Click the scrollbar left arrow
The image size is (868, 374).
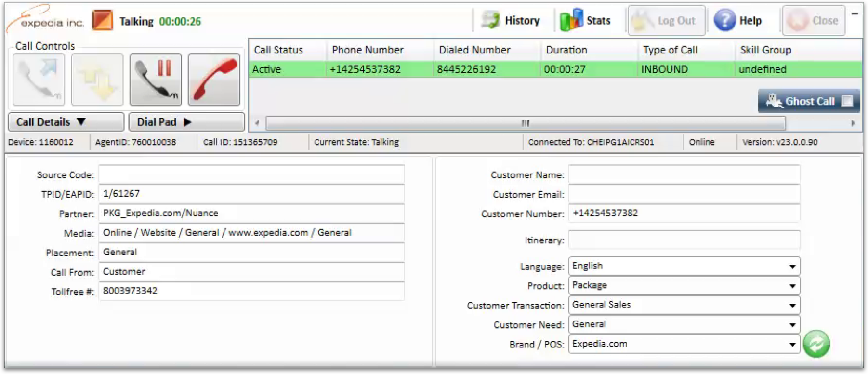(257, 123)
